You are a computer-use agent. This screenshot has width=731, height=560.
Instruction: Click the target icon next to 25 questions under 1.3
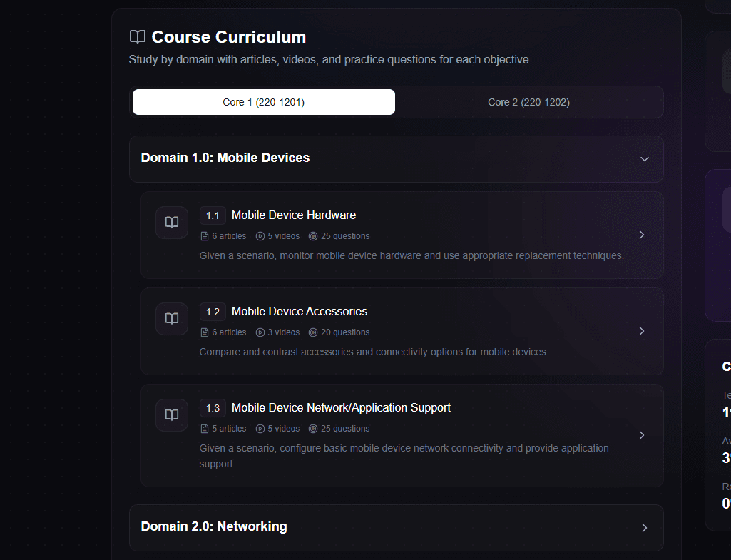[313, 428]
